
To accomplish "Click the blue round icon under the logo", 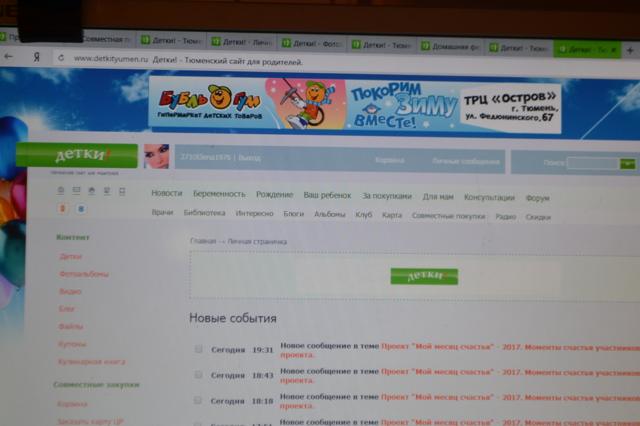I will [81, 208].
